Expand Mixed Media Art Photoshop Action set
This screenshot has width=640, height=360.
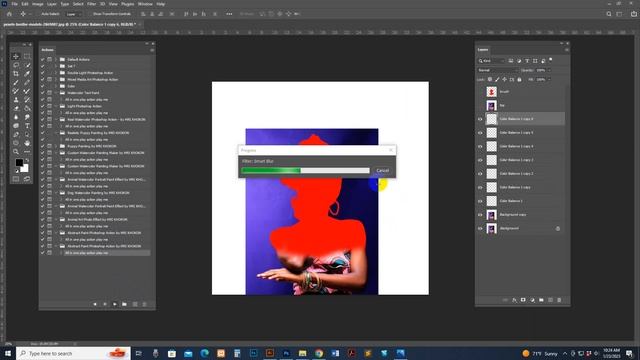56,80
